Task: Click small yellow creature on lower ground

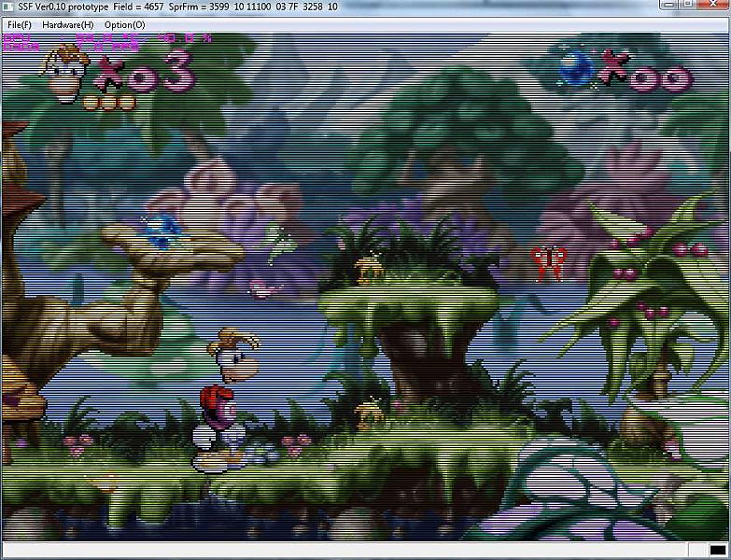Action: coord(369,413)
